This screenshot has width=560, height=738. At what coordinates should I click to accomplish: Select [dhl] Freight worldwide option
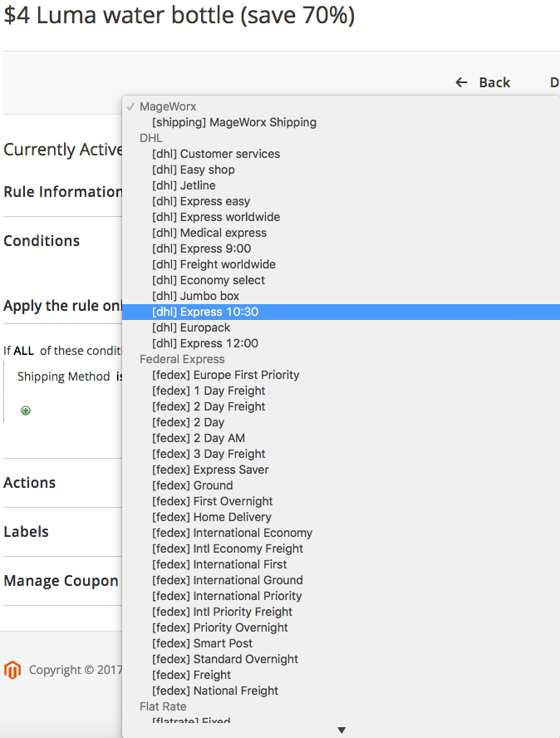[341, 264]
